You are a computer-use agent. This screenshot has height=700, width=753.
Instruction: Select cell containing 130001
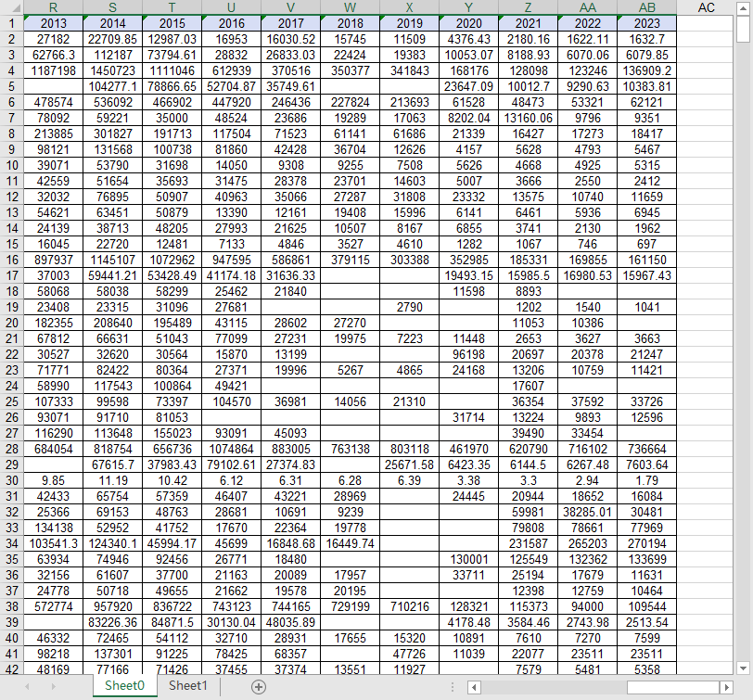tap(468, 559)
